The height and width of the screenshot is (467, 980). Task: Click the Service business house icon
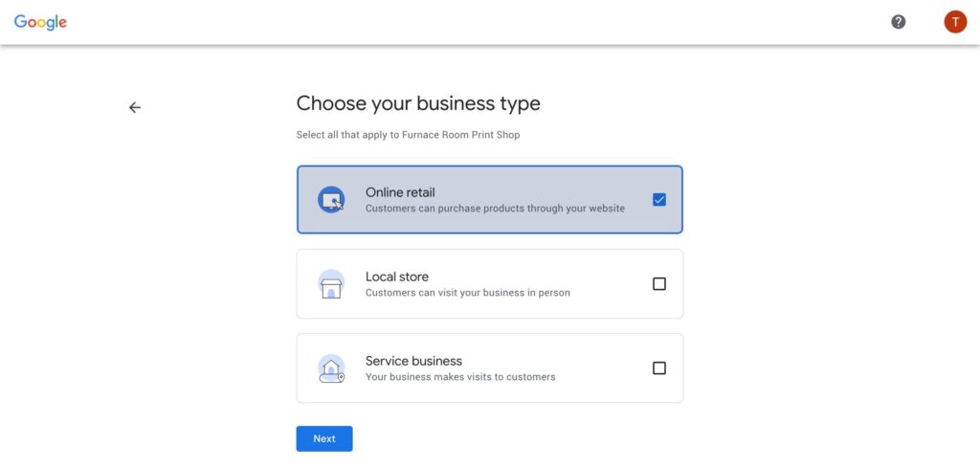point(331,368)
